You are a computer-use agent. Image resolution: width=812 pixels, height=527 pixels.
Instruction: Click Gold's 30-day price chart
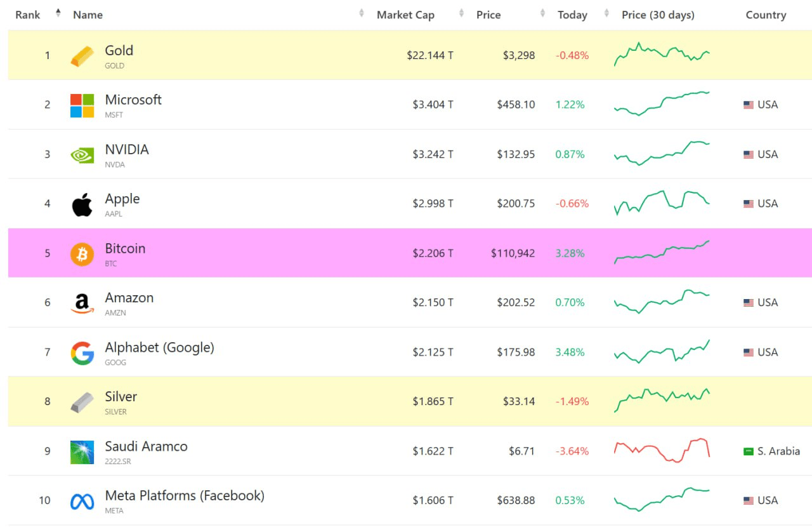click(662, 55)
